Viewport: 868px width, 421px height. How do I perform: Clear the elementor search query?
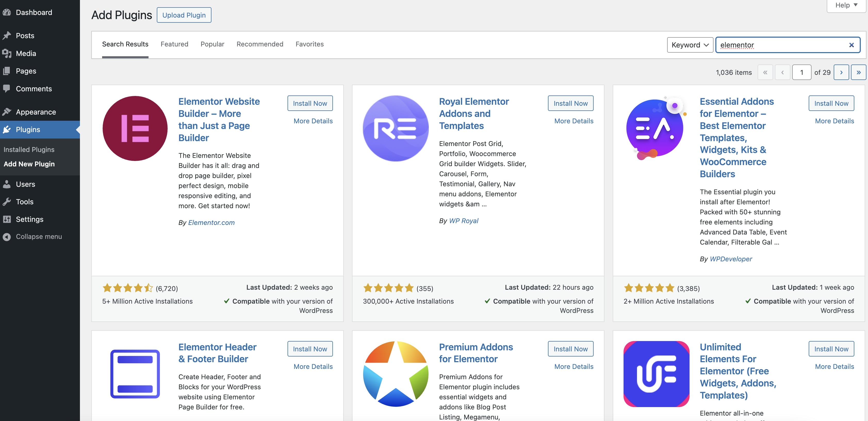851,45
